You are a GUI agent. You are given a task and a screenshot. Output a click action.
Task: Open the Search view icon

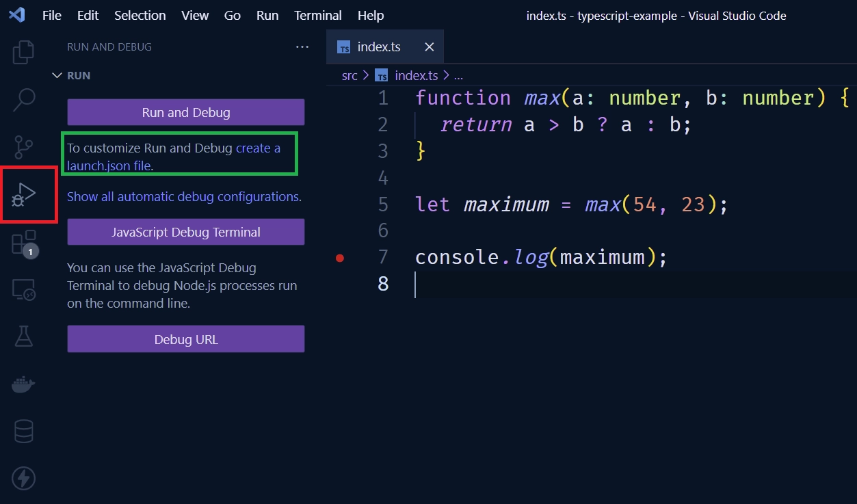click(24, 100)
